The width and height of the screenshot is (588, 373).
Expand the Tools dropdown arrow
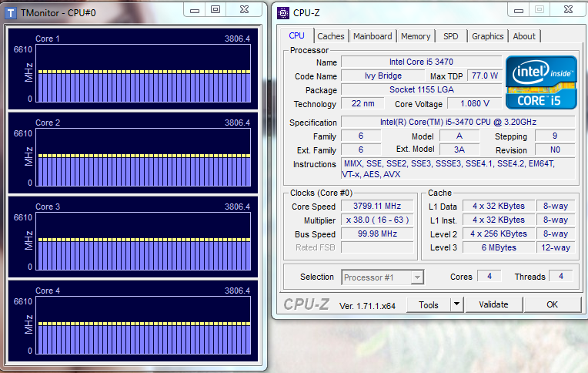pyautogui.click(x=456, y=304)
